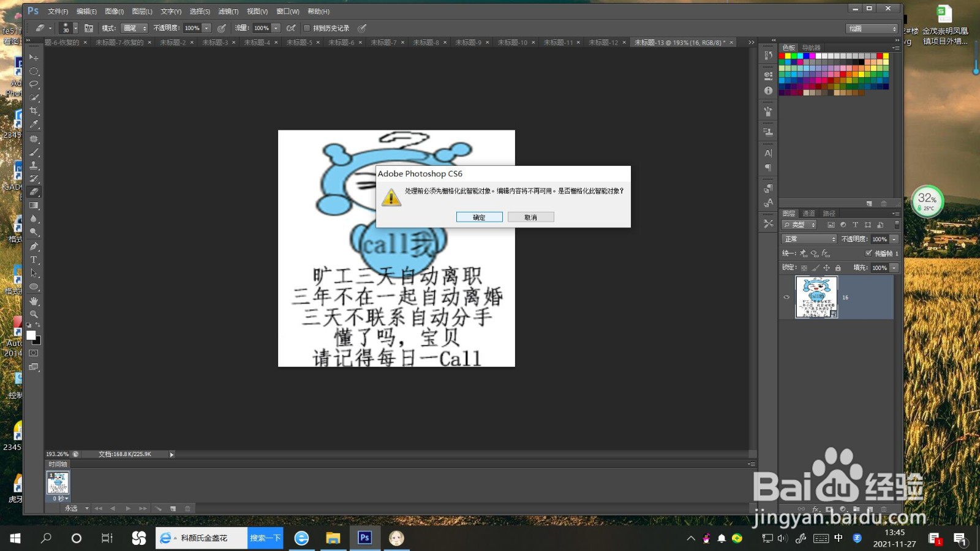Screen dimensions: 980x551
Task: Toggle the Brush panel button in options bar
Action: coord(89,28)
